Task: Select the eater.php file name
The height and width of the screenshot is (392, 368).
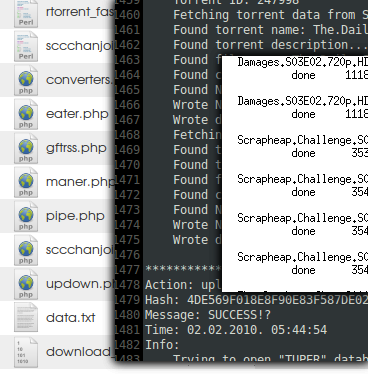Action: click(x=77, y=114)
